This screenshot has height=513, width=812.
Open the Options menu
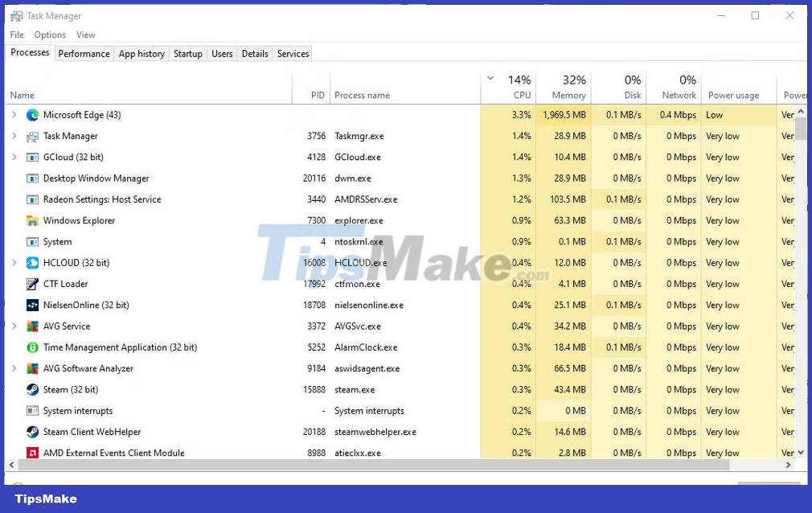coord(49,35)
